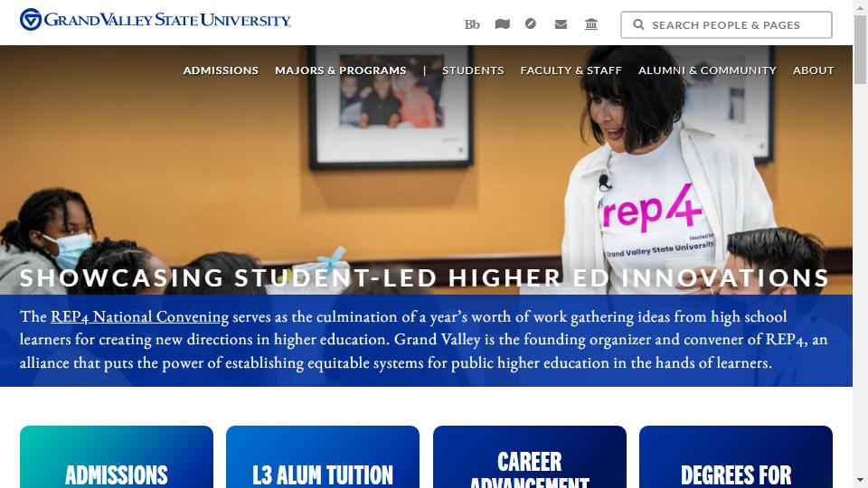Open the compass icon in header

531,23
